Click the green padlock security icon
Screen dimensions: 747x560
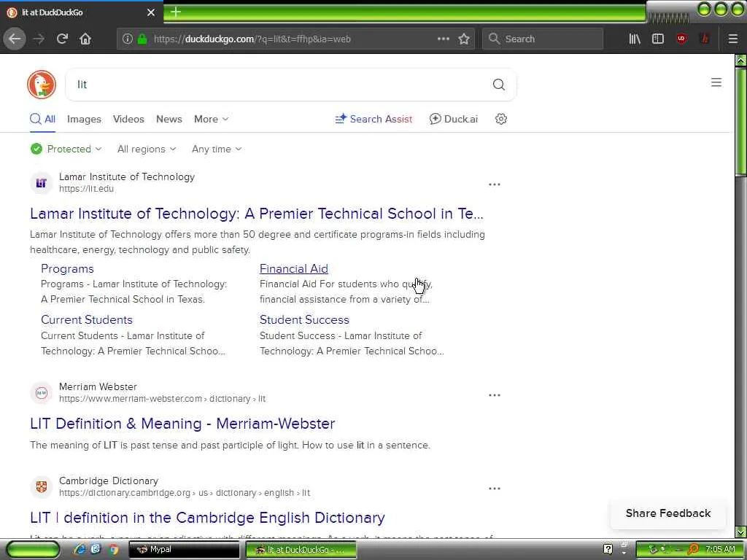click(142, 39)
